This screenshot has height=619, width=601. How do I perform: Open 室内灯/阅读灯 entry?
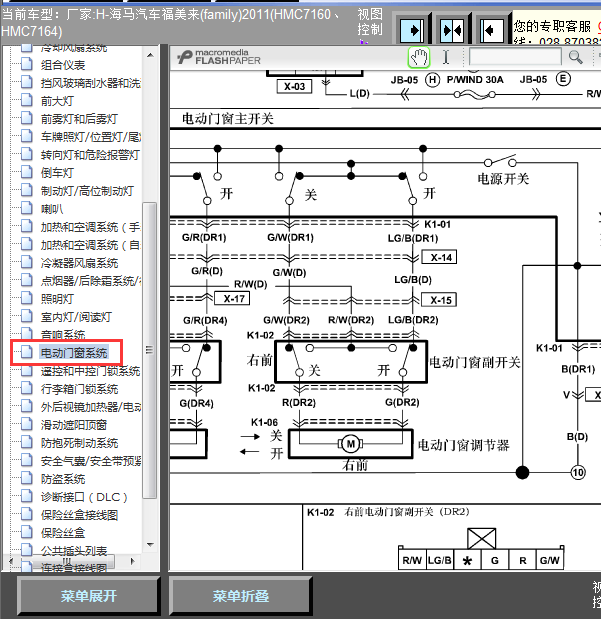76,317
